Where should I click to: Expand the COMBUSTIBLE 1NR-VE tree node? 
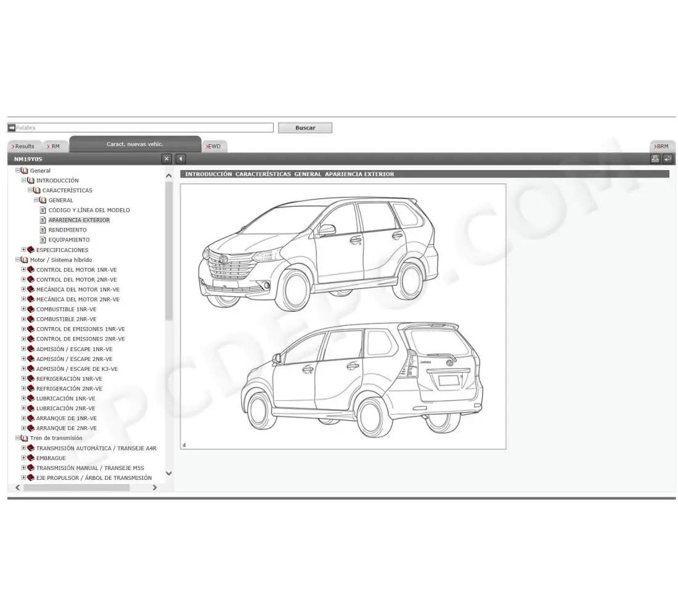pyautogui.click(x=22, y=309)
